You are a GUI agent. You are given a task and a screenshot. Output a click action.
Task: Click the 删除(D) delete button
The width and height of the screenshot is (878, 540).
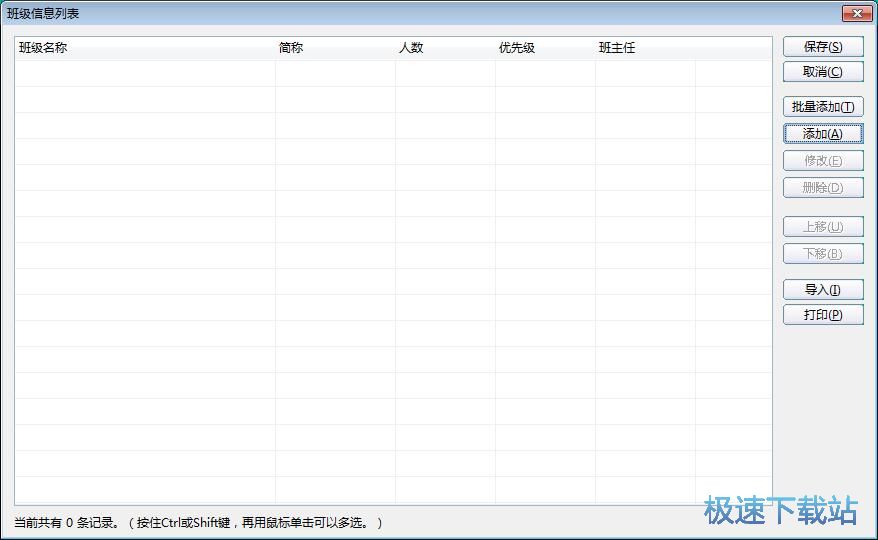click(823, 188)
